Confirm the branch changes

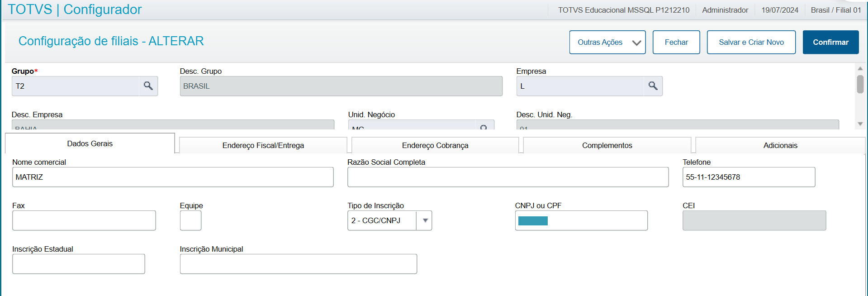[x=830, y=42]
